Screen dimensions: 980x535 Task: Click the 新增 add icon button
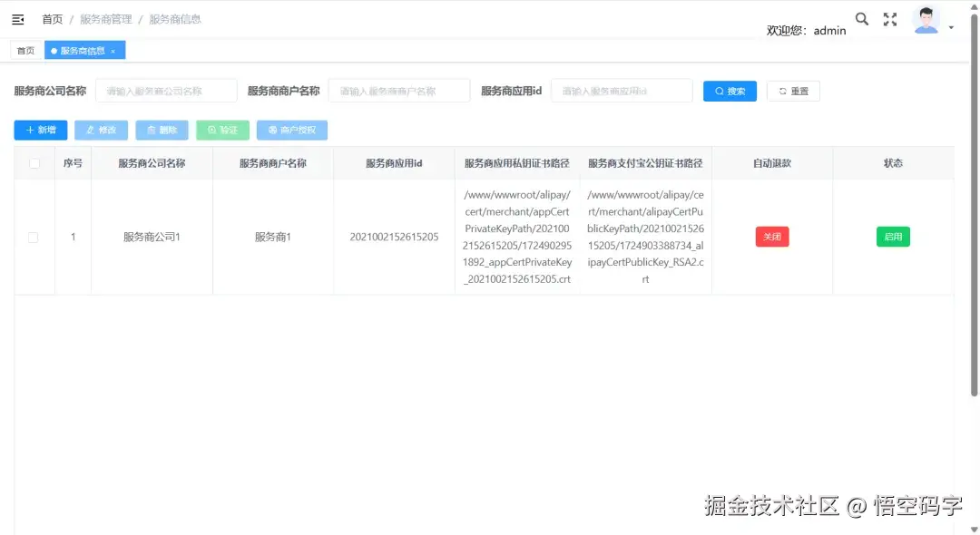pyautogui.click(x=39, y=130)
